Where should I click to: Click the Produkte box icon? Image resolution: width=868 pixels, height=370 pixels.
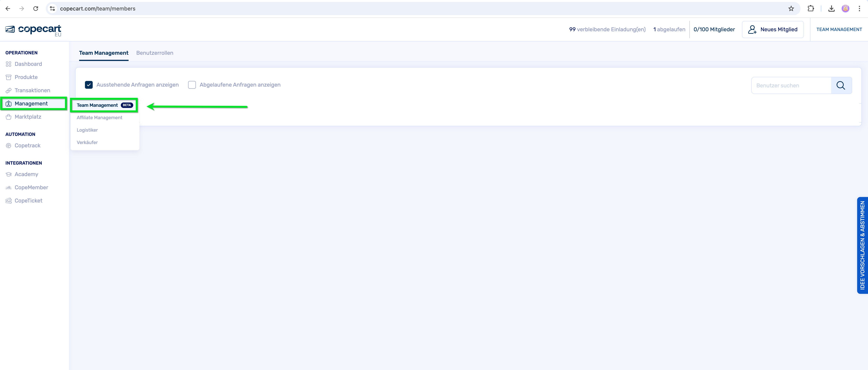click(8, 77)
